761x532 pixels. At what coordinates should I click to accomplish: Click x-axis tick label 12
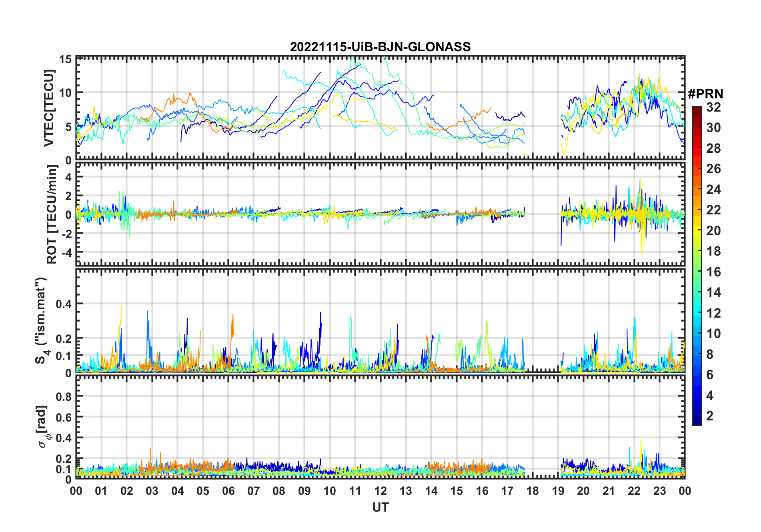point(380,491)
